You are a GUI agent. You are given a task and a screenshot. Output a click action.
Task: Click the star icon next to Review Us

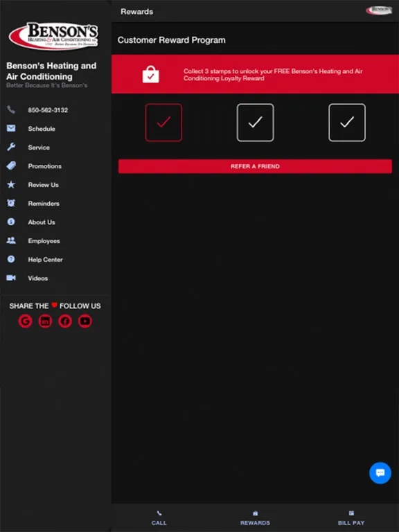point(11,184)
